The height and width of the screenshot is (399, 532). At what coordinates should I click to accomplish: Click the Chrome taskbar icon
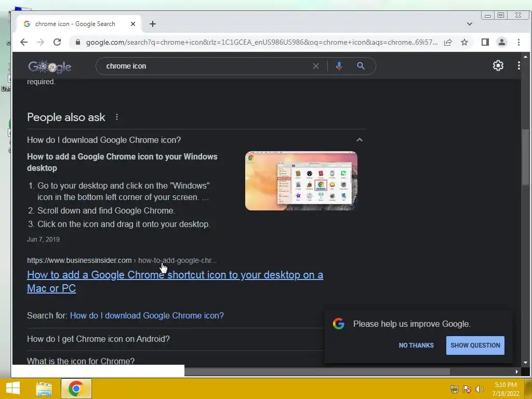(76, 389)
